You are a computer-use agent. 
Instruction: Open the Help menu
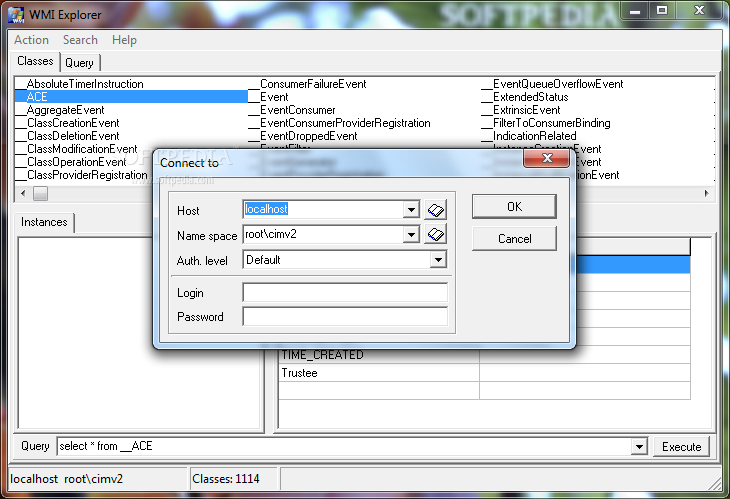(124, 40)
